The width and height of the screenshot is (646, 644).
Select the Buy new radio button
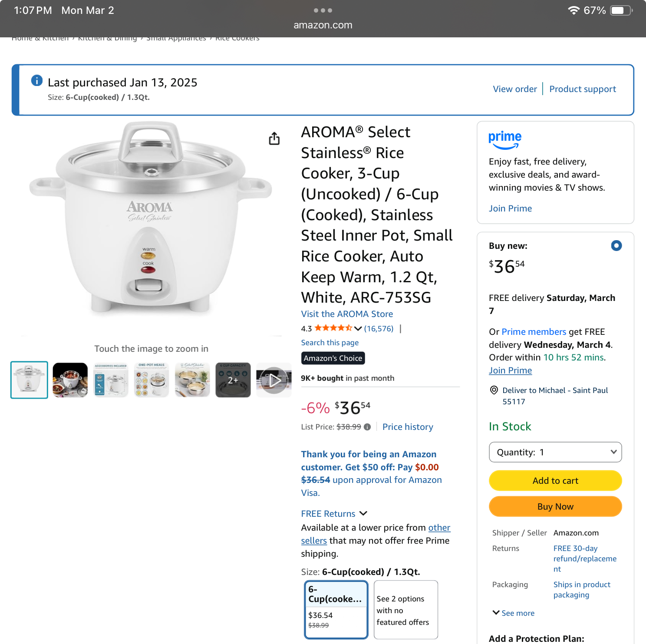pyautogui.click(x=616, y=246)
